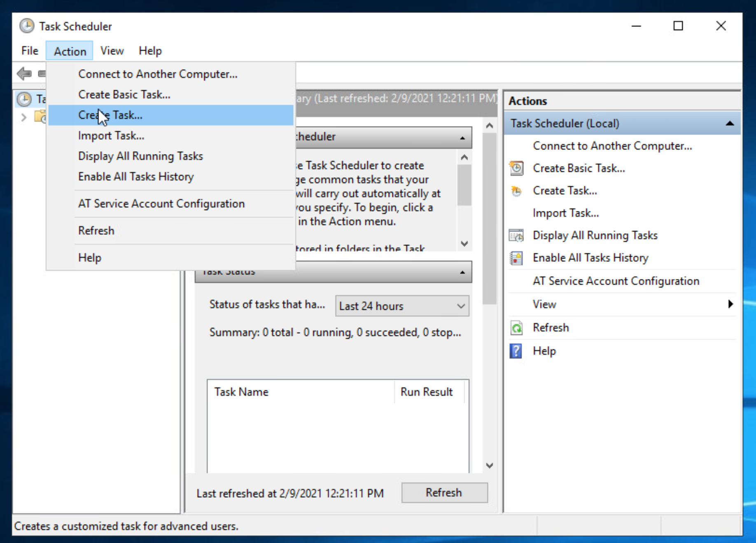Click the overview text scrollbar down arrow
The image size is (756, 543).
464,243
